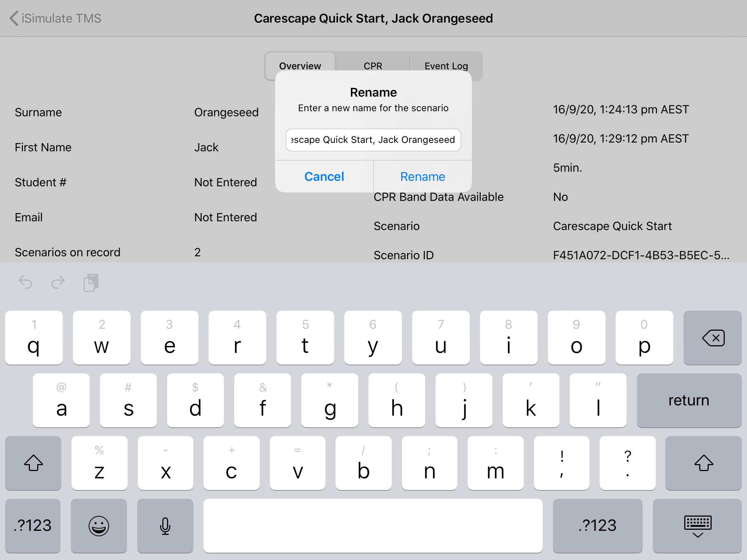Activate microphone dictation key
The image size is (747, 560).
point(165,525)
